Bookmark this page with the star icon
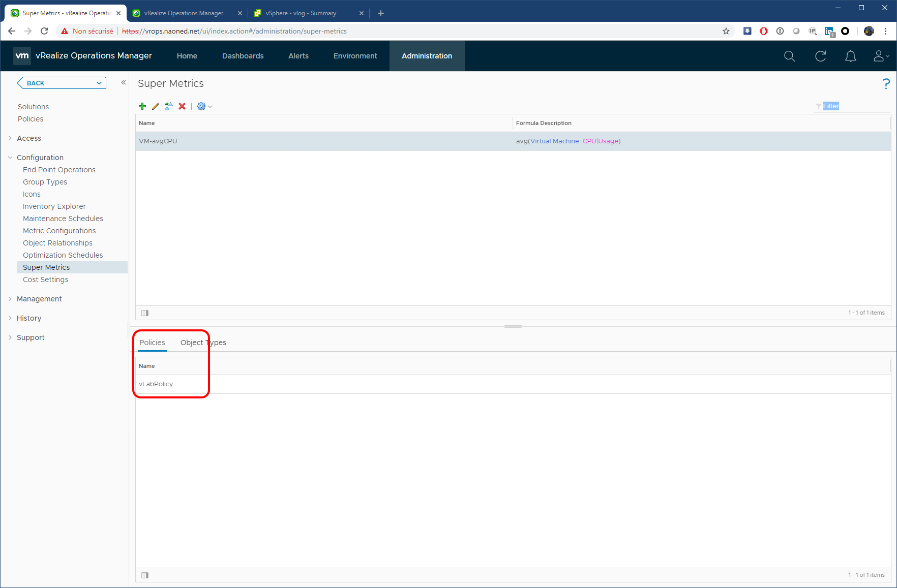This screenshot has width=897, height=588. (726, 31)
